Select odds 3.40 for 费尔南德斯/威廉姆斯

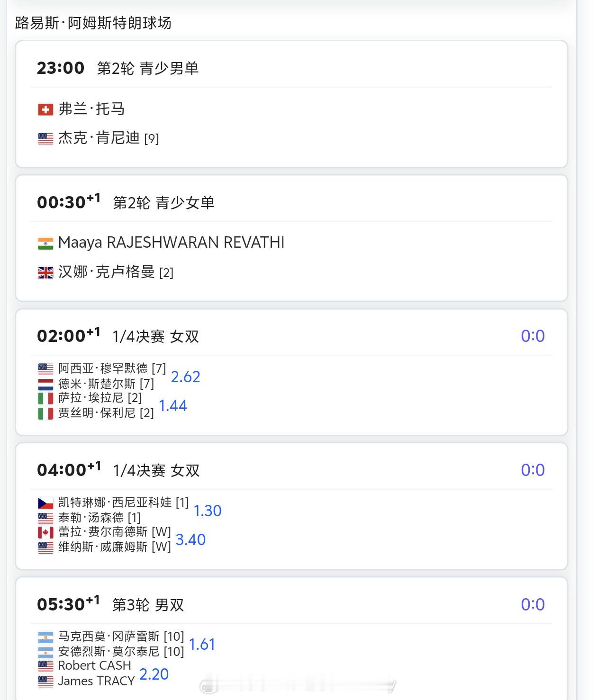click(190, 540)
